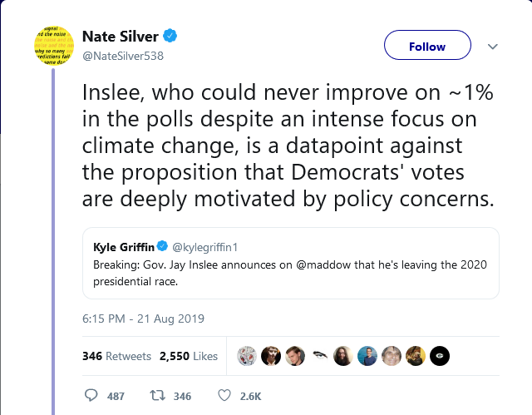Image resolution: width=532 pixels, height=415 pixels.
Task: Click the 6:15 PM - 21 Aug 2019 timestamp
Action: (x=143, y=319)
